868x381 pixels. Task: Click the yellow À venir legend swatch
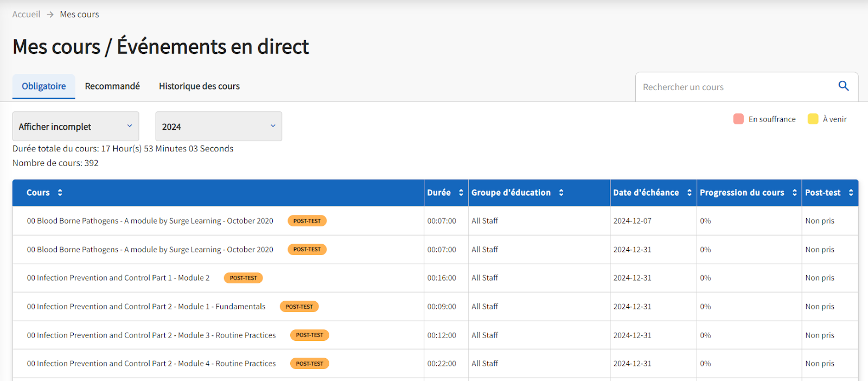pyautogui.click(x=813, y=119)
